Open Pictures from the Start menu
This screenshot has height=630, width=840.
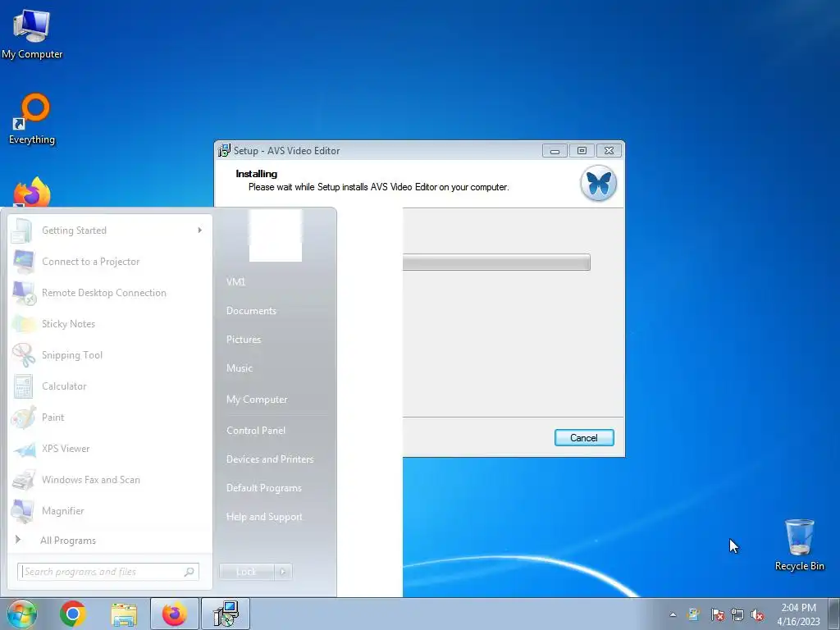pyautogui.click(x=244, y=340)
